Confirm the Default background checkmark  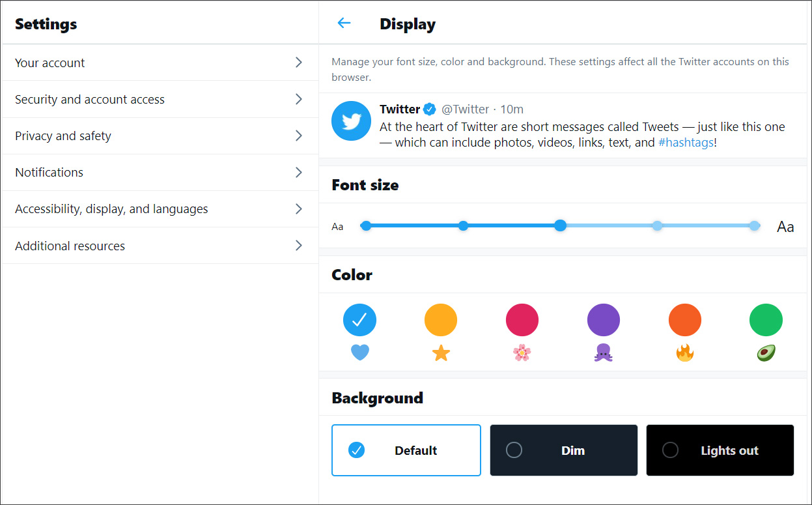coord(356,450)
